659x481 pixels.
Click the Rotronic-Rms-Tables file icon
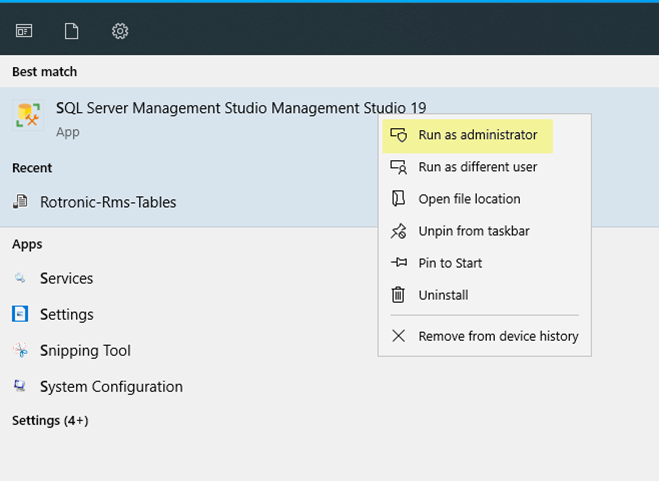tap(20, 201)
